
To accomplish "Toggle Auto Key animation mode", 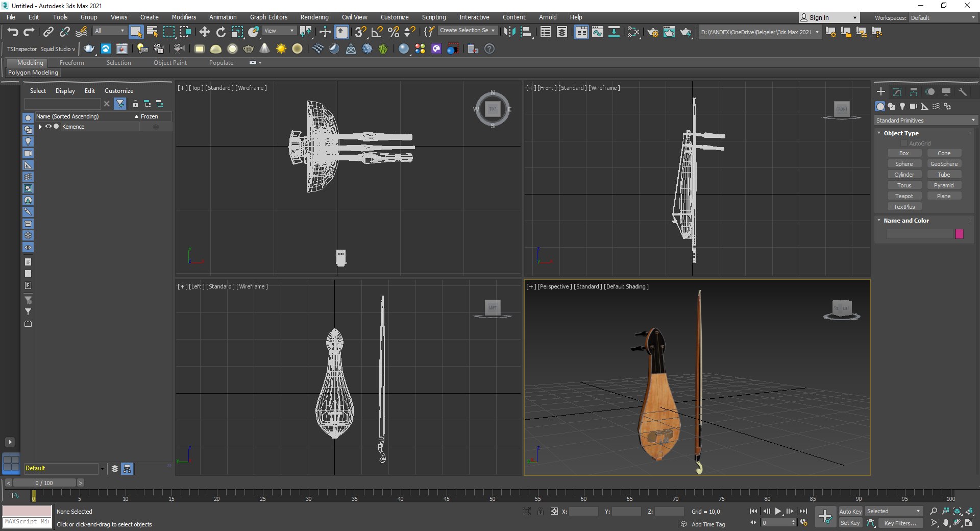I will (x=850, y=511).
